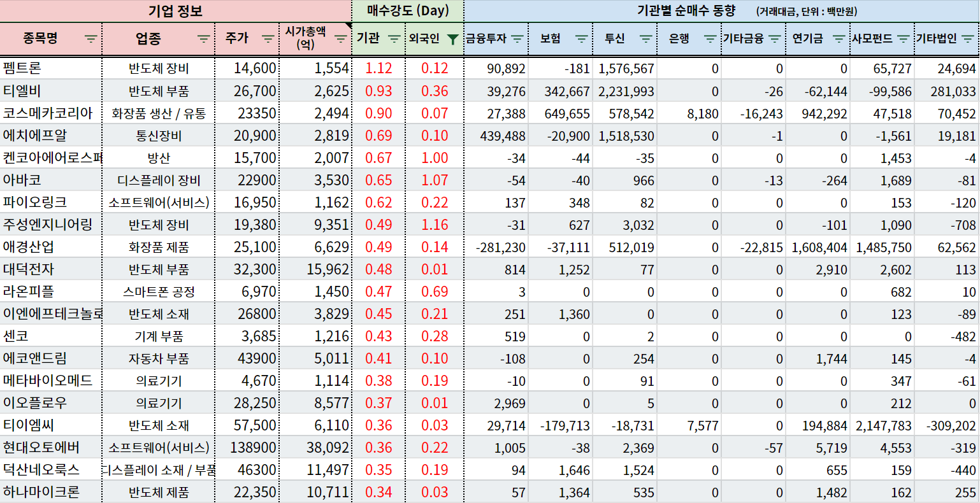This screenshot has height=503, width=980.
Task: Click price cell 138900
Action: (247, 448)
